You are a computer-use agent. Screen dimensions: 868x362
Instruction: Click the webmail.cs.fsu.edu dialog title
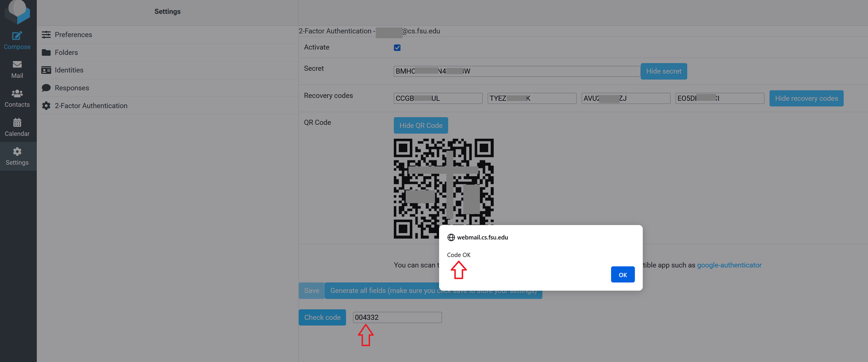pyautogui.click(x=482, y=238)
